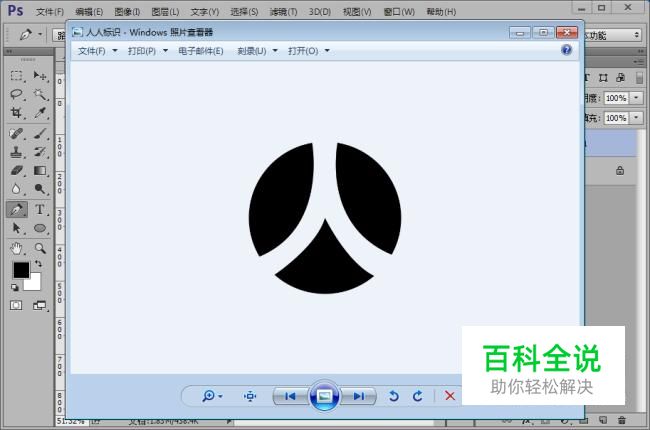
Task: Select the Blur tool
Action: point(17,189)
